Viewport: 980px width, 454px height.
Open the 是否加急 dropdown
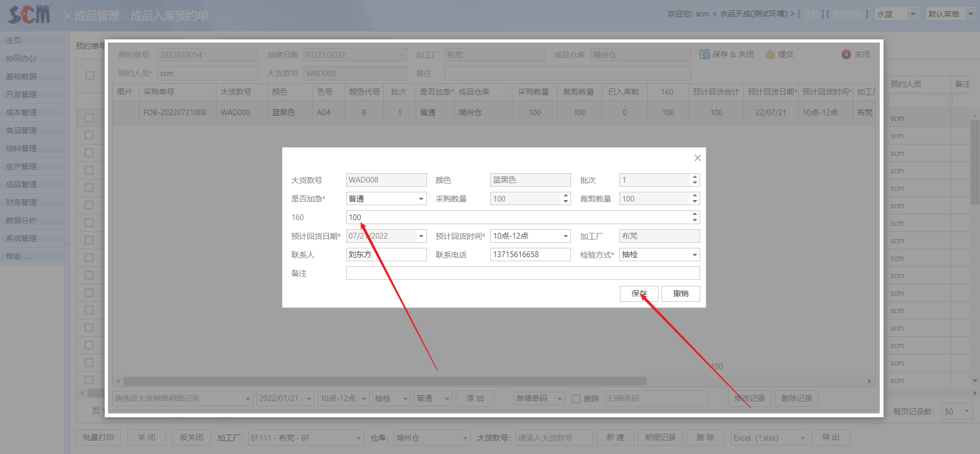point(421,199)
